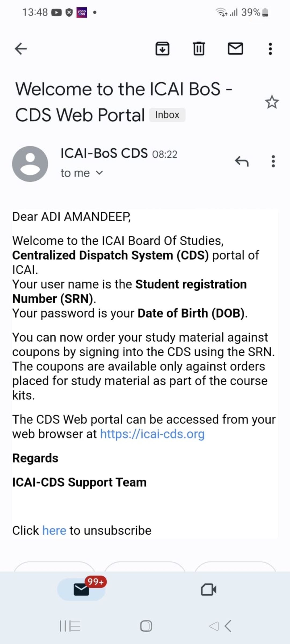290x644 pixels.
Task: Tap the ICAI-BoS CDS sender avatar
Action: coord(30,164)
